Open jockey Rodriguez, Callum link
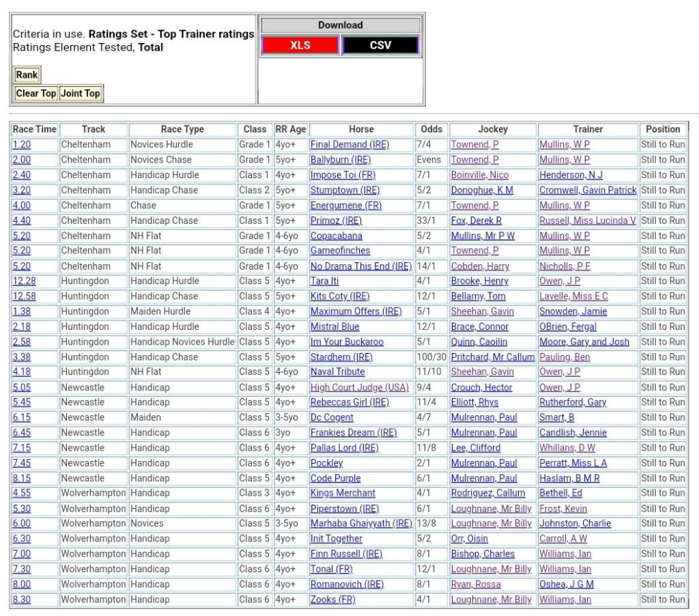Image resolution: width=699 pixels, height=616 pixels. click(x=487, y=493)
